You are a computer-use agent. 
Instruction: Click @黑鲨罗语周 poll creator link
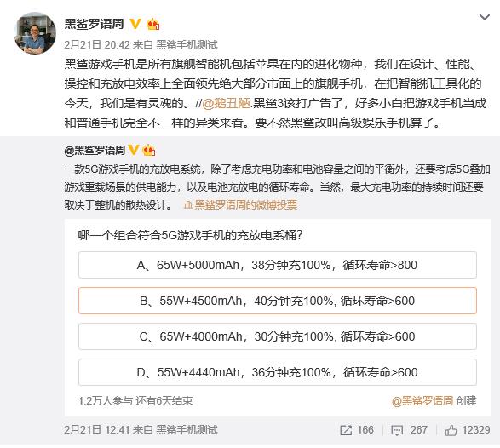pyautogui.click(x=422, y=401)
